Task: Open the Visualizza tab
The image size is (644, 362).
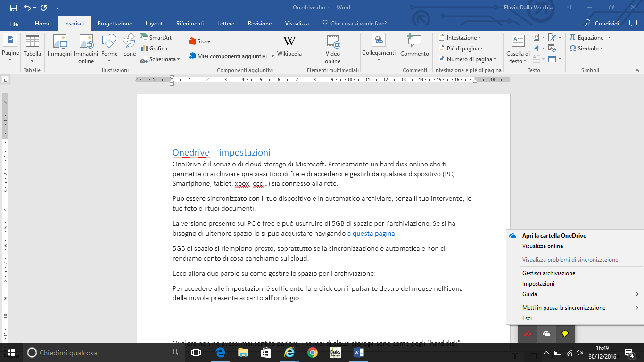Action: [297, 24]
